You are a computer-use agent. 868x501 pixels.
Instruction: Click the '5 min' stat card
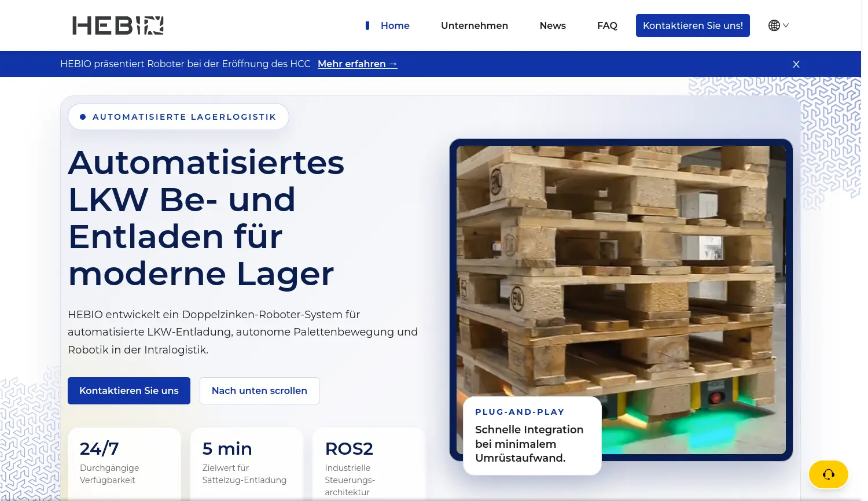point(247,464)
